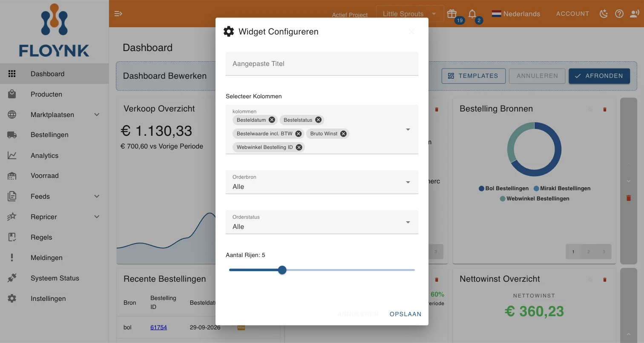Click AFRONDEN to finish editing the dashboard

[x=599, y=76]
